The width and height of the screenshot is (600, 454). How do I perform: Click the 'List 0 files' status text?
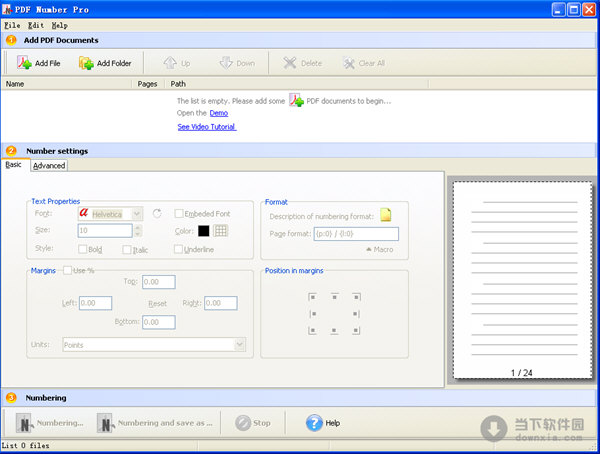(26, 446)
